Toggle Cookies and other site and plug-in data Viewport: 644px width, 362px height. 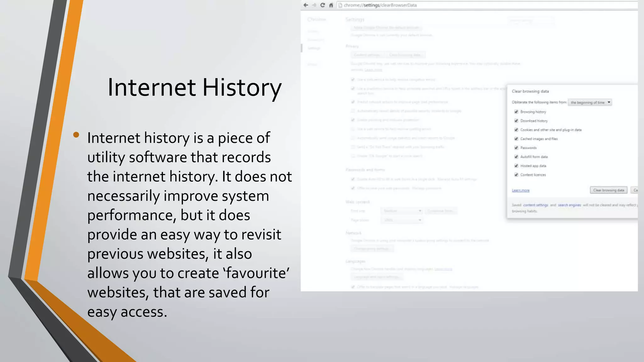click(516, 130)
